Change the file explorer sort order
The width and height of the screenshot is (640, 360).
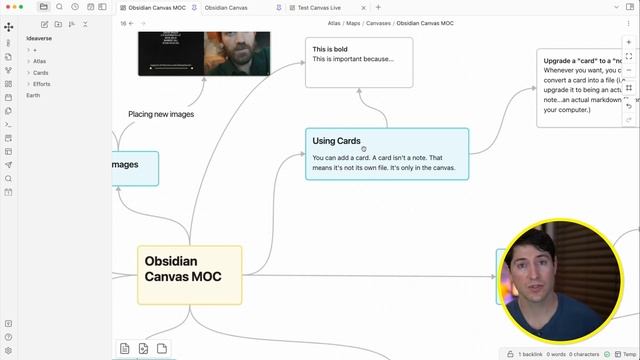[x=72, y=24]
